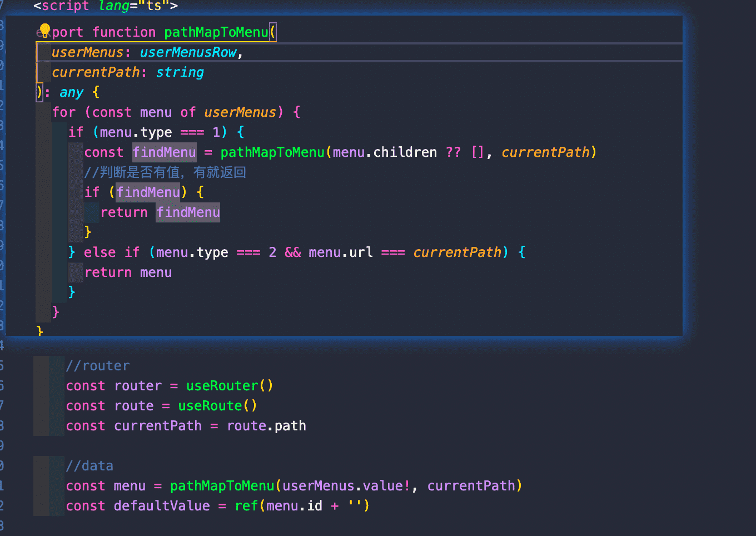Click the yellow lightbulb quick-fix icon

(x=45, y=30)
